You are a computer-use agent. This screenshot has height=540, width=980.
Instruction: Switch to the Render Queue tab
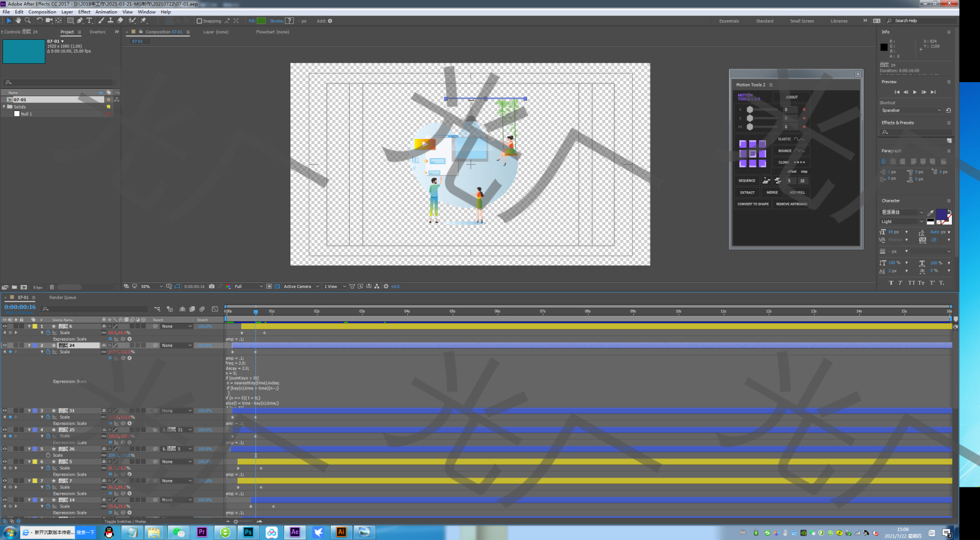tap(62, 297)
